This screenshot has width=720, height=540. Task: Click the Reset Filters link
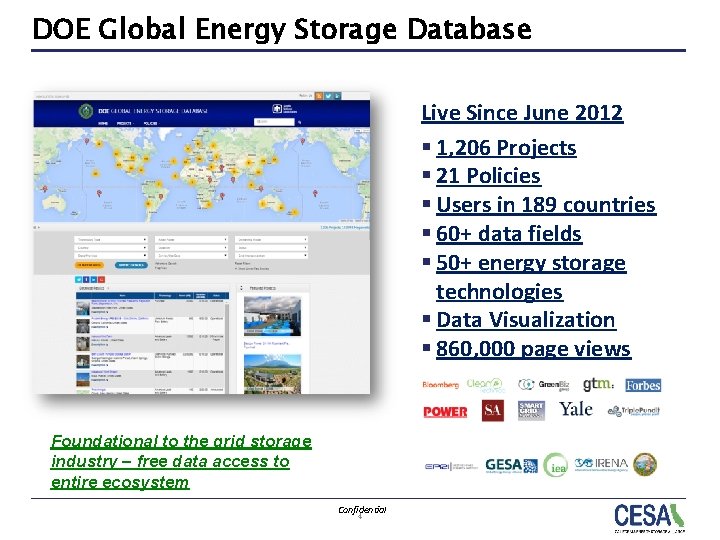point(242,264)
